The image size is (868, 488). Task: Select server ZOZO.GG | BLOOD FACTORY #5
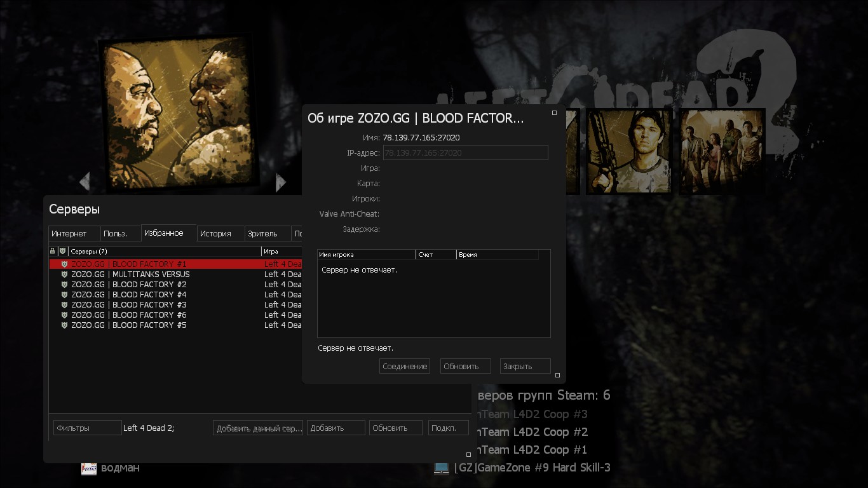point(175,325)
